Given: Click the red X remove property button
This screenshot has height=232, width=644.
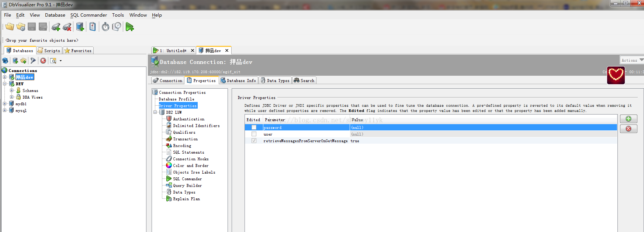Looking at the screenshot, I should click(629, 129).
